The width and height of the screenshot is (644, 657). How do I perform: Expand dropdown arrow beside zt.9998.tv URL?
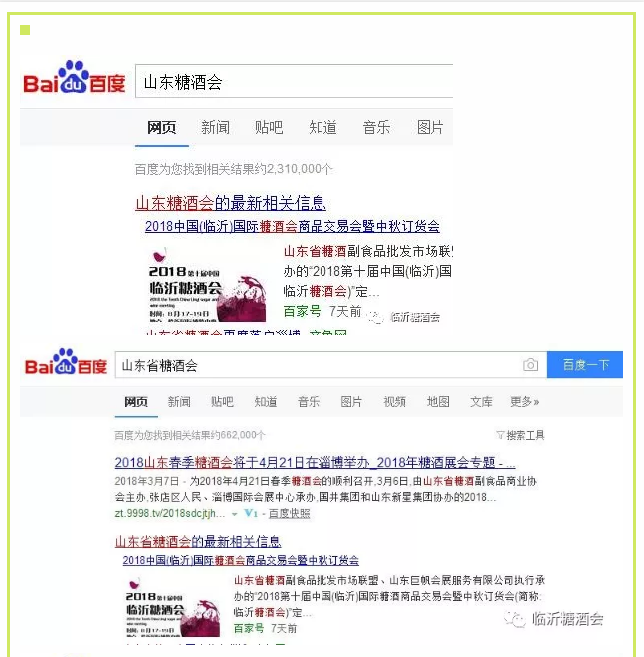click(x=235, y=514)
